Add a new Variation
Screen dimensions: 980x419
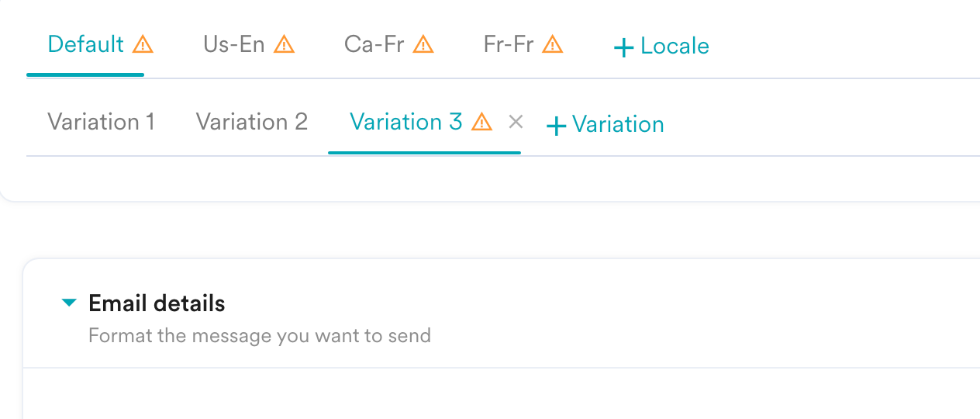click(606, 125)
